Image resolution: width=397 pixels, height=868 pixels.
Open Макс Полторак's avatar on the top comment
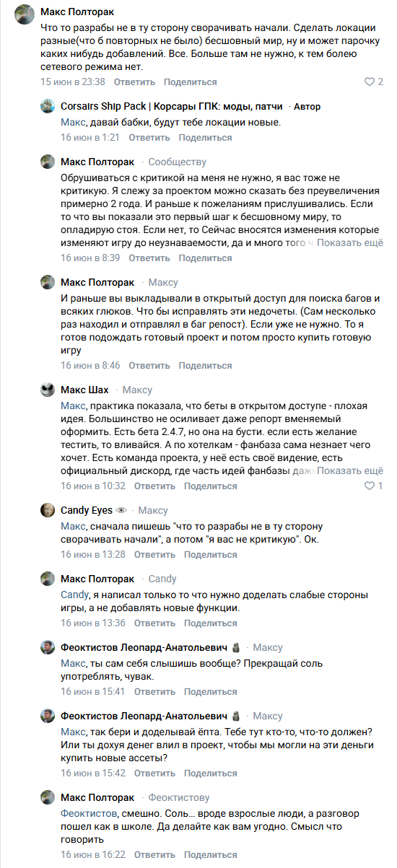(22, 14)
